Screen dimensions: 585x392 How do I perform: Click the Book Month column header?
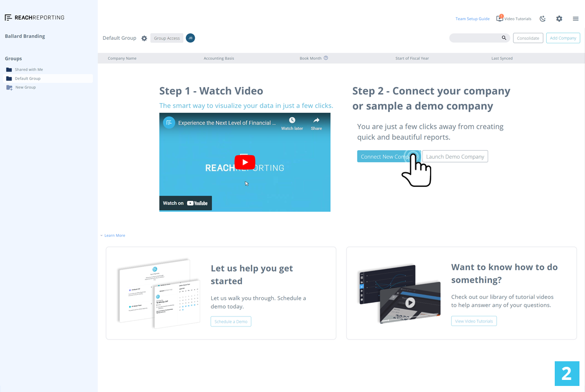pos(311,58)
